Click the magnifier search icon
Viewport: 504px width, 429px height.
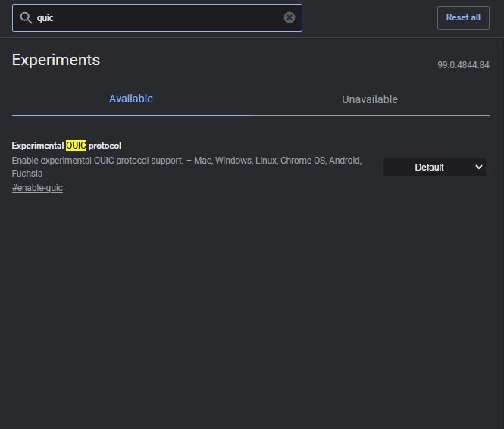[26, 18]
